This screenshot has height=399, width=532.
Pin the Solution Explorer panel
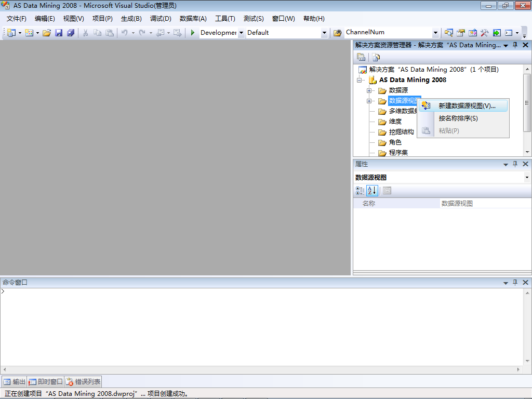pyautogui.click(x=515, y=45)
